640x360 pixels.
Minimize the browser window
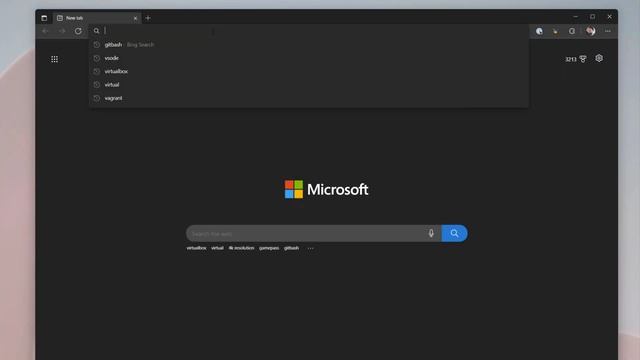click(576, 17)
